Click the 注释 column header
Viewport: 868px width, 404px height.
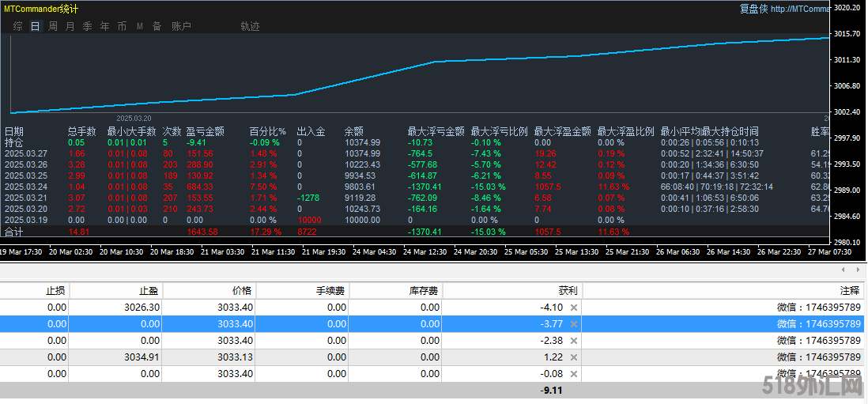pyautogui.click(x=849, y=290)
